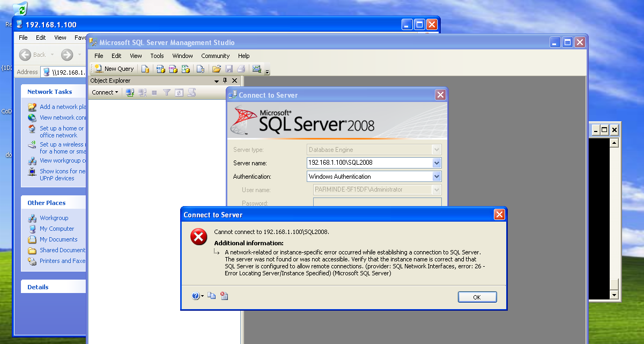The height and width of the screenshot is (344, 644).
Task: Click the Connect Object Explorer icon
Action: pyautogui.click(x=130, y=92)
